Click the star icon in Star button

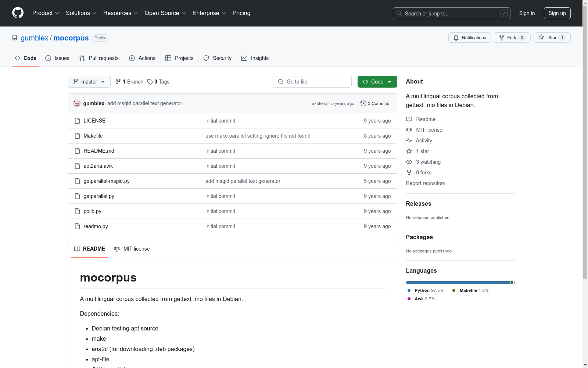(541, 37)
